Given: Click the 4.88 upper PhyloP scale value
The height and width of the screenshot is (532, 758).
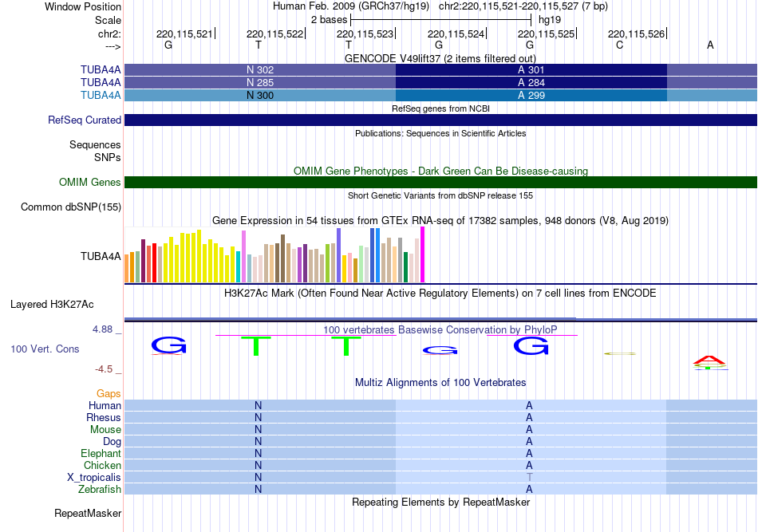Looking at the screenshot, I should coord(102,329).
